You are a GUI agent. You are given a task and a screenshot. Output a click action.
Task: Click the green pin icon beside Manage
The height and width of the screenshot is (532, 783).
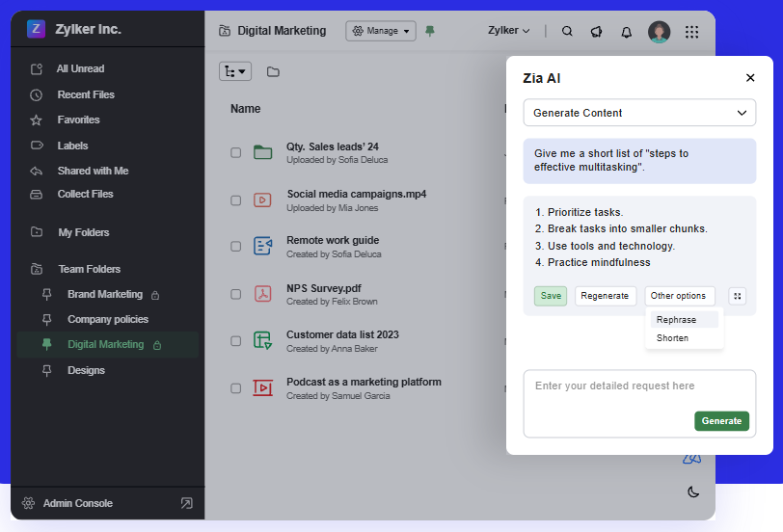coord(430,31)
